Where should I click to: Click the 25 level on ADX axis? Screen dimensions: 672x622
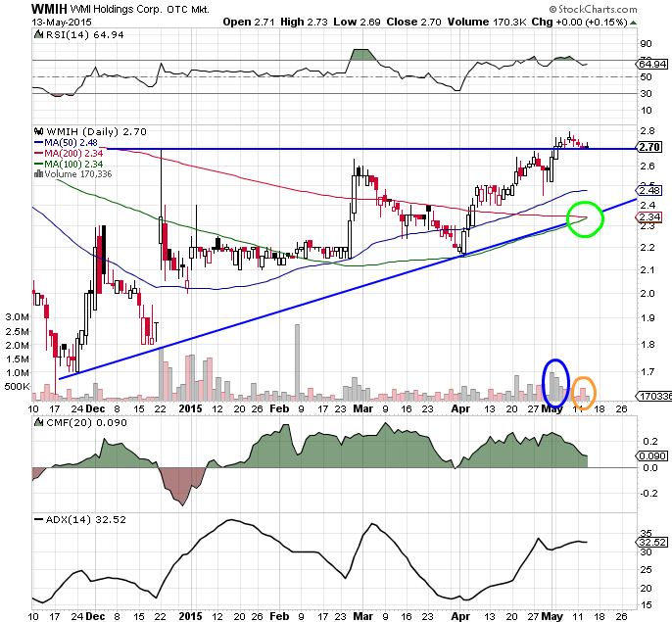pyautogui.click(x=646, y=570)
